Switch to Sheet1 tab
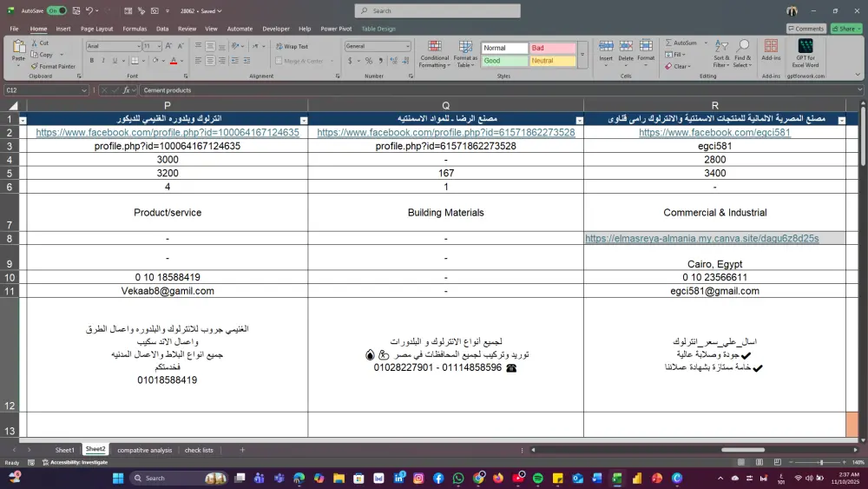868x489 pixels. click(x=65, y=450)
